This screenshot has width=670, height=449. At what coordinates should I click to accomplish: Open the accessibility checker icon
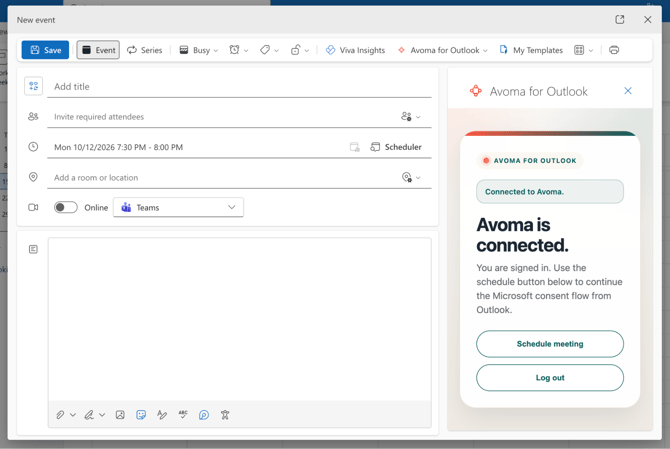225,415
